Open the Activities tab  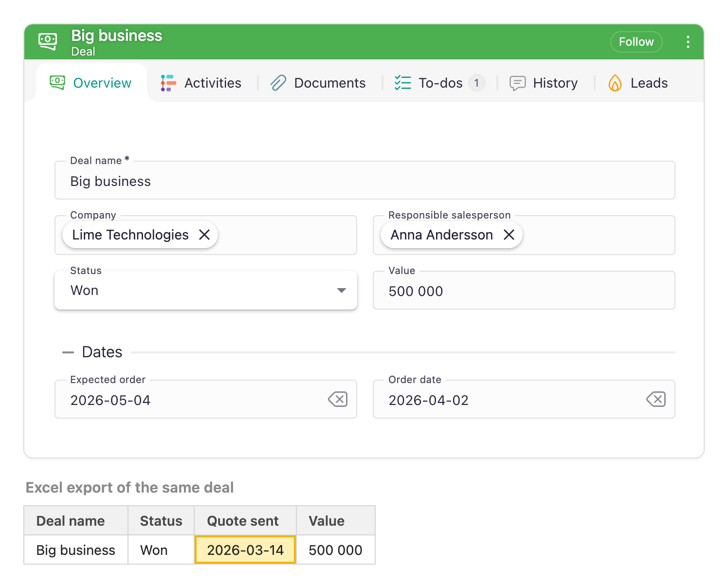point(201,83)
